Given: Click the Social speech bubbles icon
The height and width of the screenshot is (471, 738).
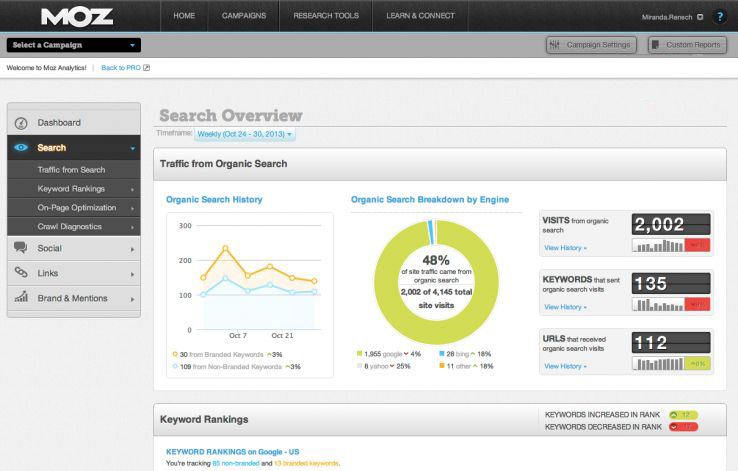Looking at the screenshot, I should point(21,247).
